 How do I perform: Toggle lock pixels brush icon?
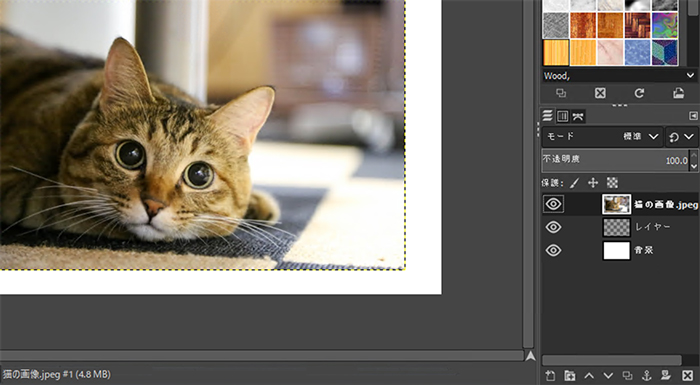(x=574, y=183)
